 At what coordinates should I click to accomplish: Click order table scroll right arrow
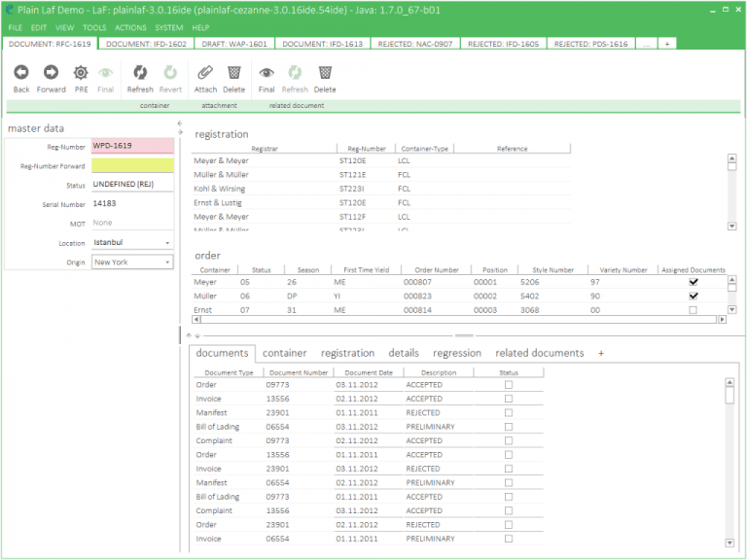point(723,320)
